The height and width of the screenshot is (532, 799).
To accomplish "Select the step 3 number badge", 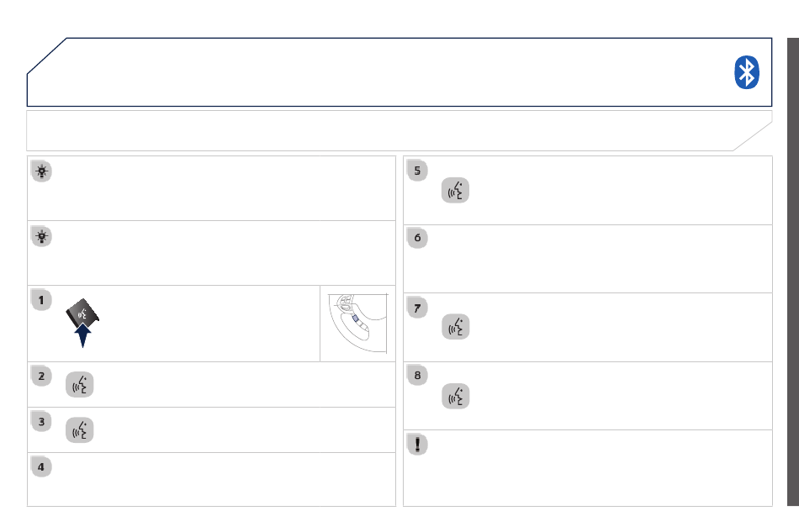I will click(41, 422).
